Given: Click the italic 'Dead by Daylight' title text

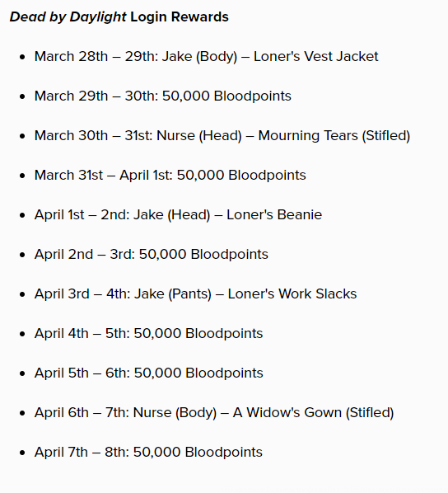Looking at the screenshot, I should (68, 17).
